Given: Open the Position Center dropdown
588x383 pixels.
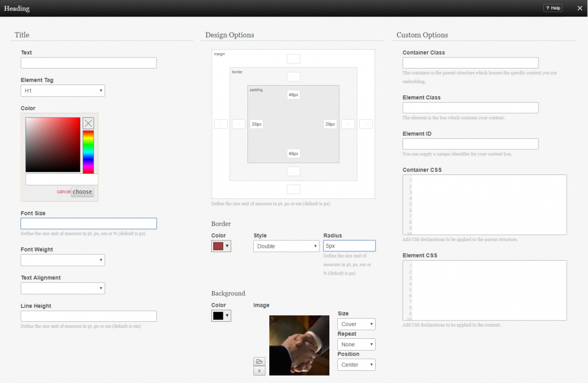Looking at the screenshot, I should point(356,364).
